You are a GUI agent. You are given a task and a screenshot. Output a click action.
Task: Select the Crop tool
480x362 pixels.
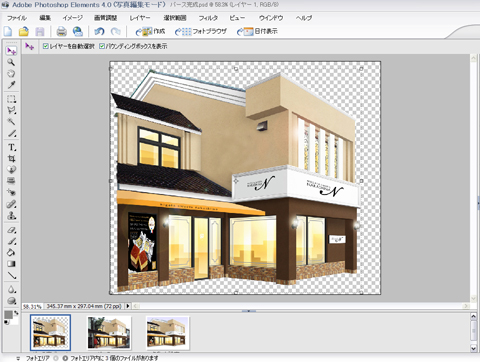[11, 158]
